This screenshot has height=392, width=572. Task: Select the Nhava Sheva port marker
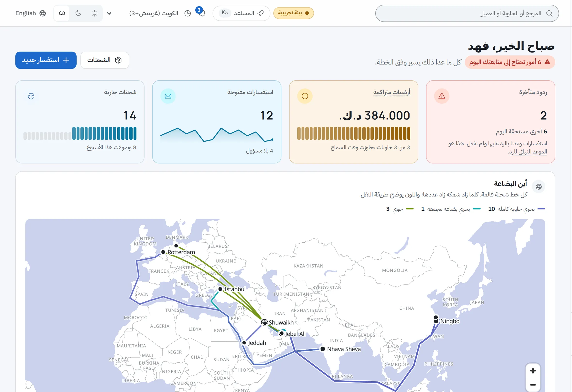(x=323, y=349)
